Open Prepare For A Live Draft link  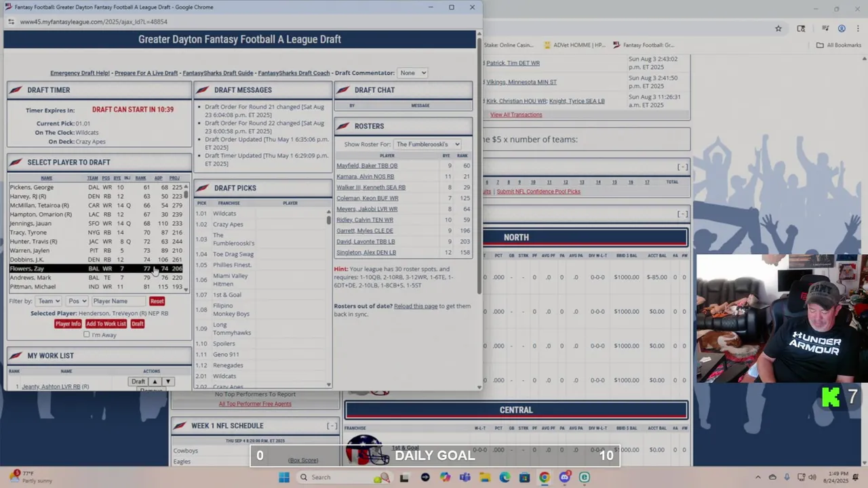[x=146, y=73]
